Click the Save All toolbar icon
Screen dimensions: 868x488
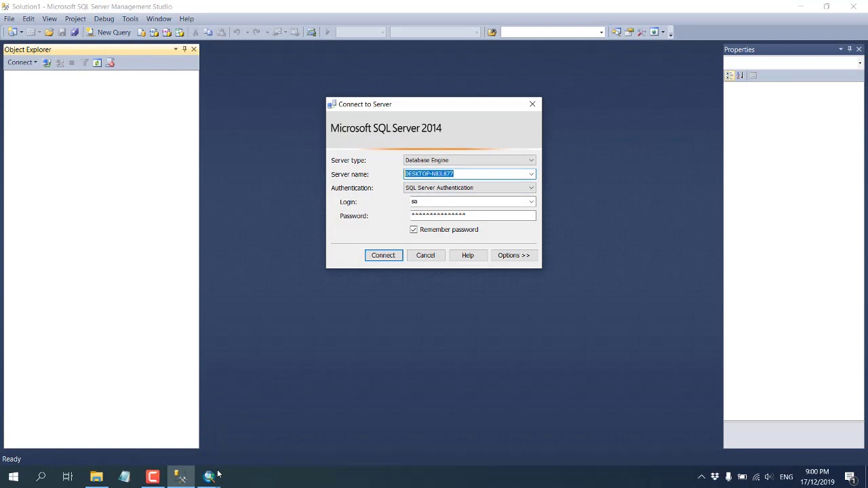point(75,32)
